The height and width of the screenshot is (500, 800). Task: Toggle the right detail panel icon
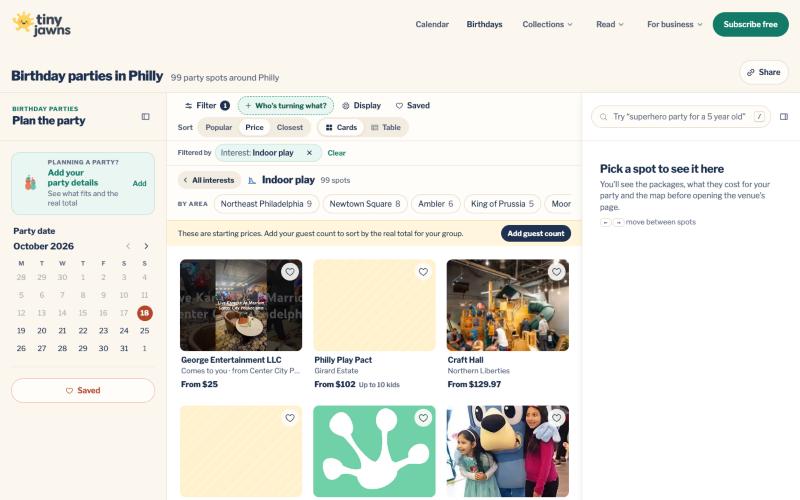click(x=784, y=117)
